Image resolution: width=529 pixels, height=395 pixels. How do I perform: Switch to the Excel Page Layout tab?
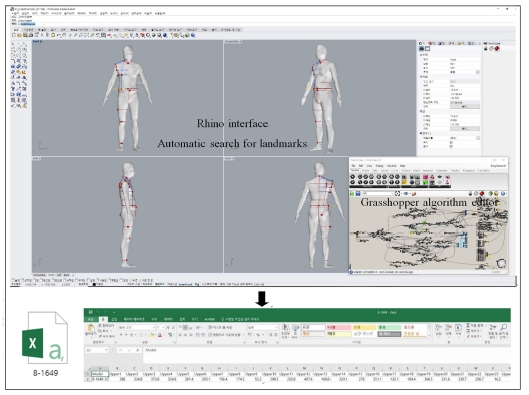click(134, 319)
